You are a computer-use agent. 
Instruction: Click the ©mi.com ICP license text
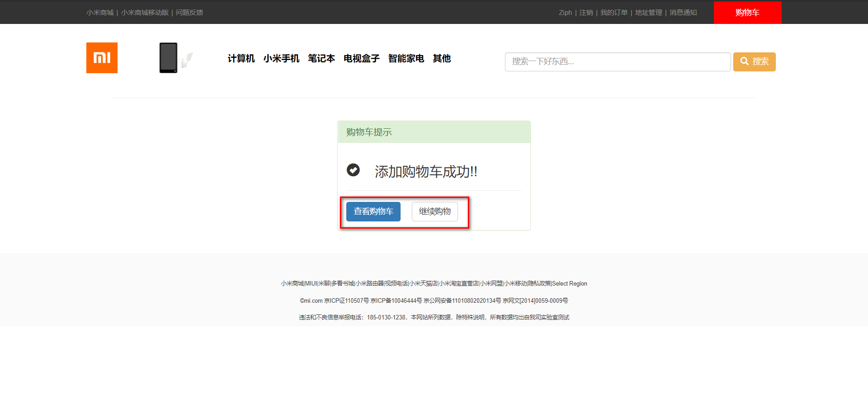point(434,300)
